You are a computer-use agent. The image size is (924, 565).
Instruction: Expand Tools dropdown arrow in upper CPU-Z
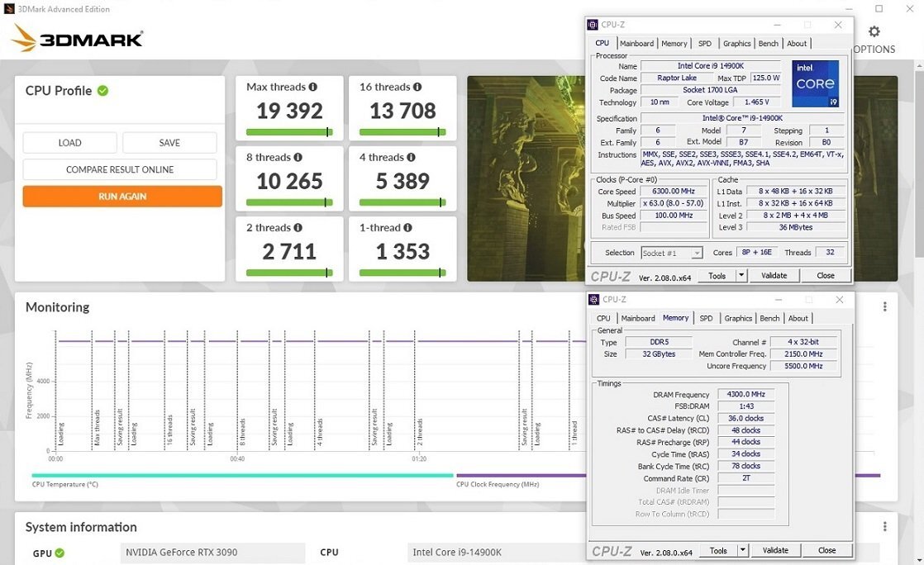(742, 275)
